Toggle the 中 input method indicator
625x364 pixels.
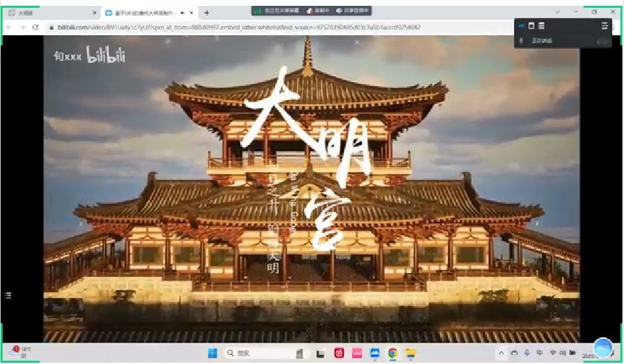tap(539, 353)
